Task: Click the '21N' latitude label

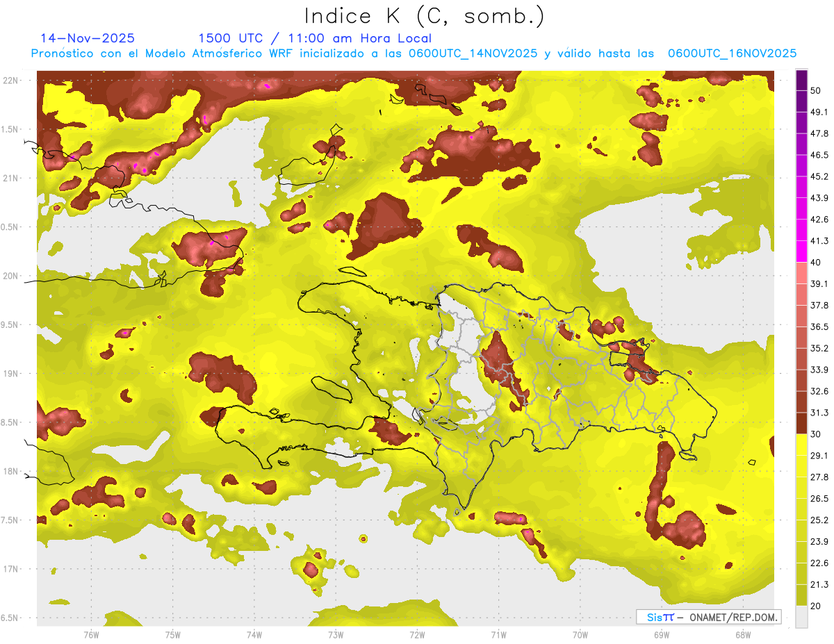Action: pyautogui.click(x=10, y=178)
